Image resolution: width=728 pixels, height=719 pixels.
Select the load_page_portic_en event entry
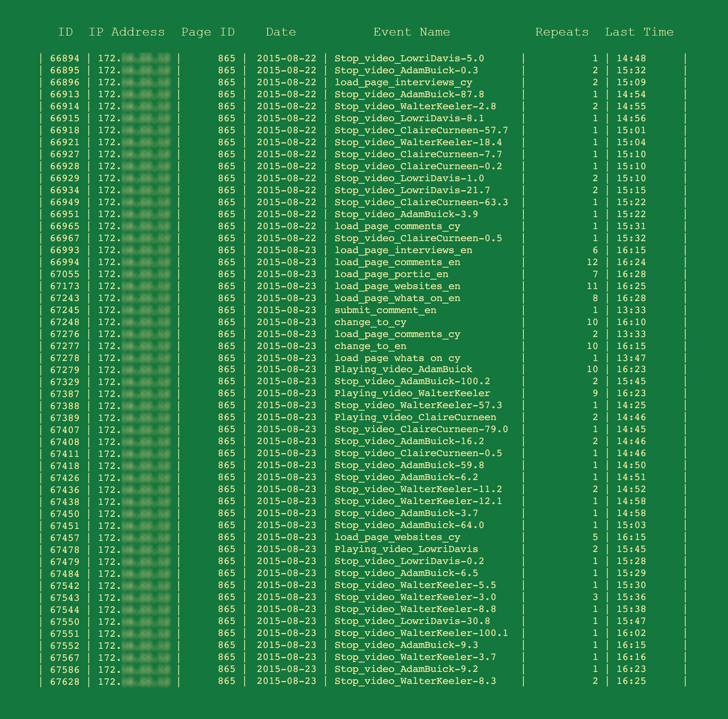[x=391, y=274]
